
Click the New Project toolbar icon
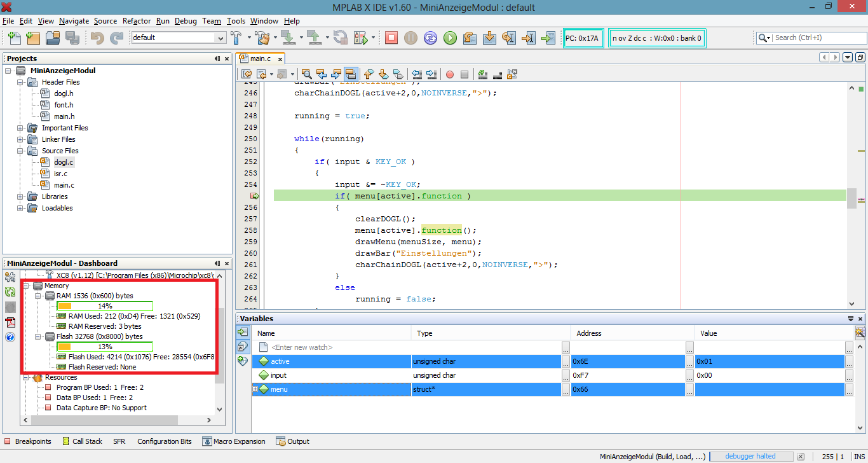[34, 38]
